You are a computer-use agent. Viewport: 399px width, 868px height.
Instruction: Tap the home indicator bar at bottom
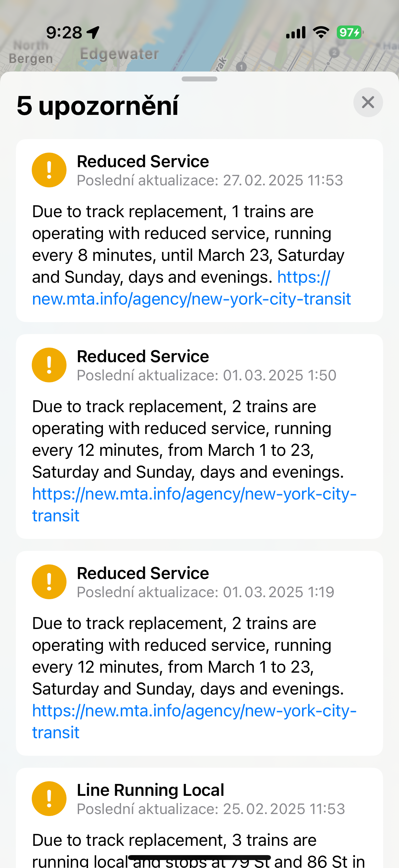click(199, 857)
